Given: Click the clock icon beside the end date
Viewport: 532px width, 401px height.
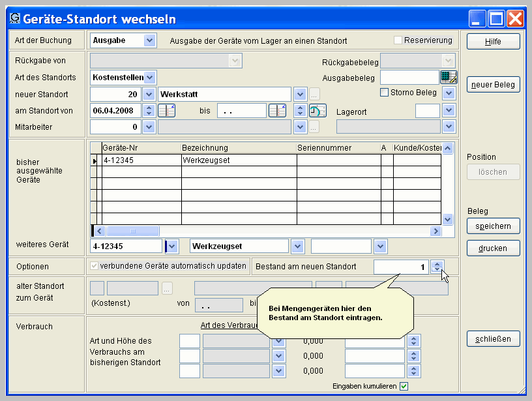Looking at the screenshot, I should click(x=318, y=111).
